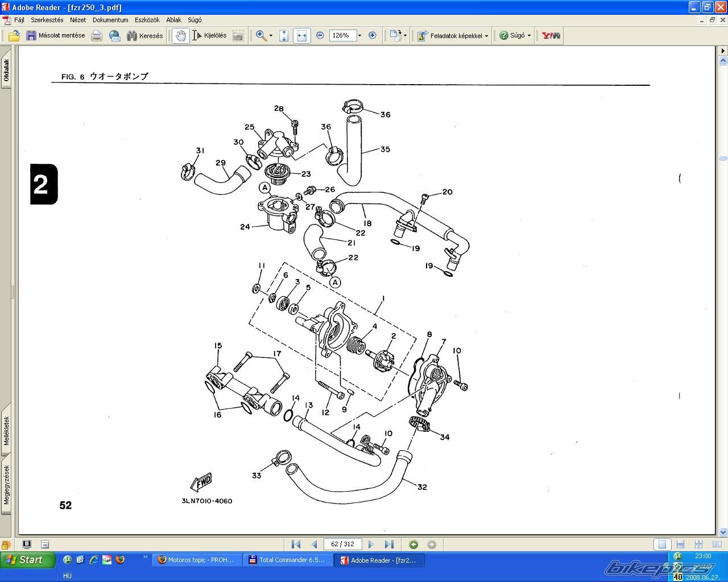Select Continuous Facing layout
The width and height of the screenshot is (728, 582).
(x=698, y=544)
